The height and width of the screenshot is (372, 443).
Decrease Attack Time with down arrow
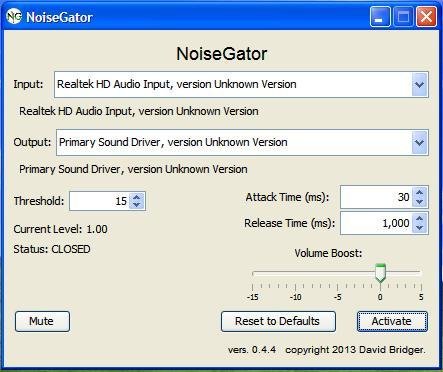tap(420, 202)
